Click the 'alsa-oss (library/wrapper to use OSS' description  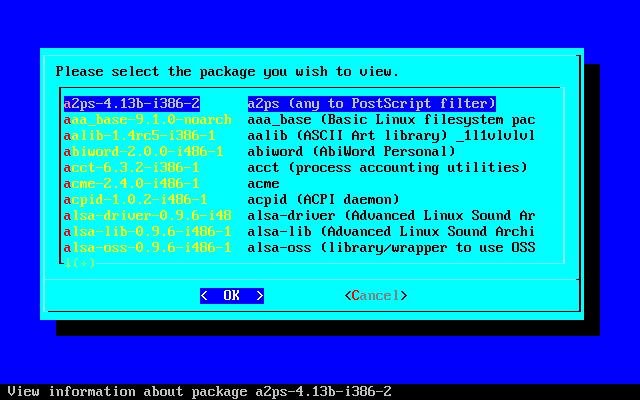[x=391, y=247]
